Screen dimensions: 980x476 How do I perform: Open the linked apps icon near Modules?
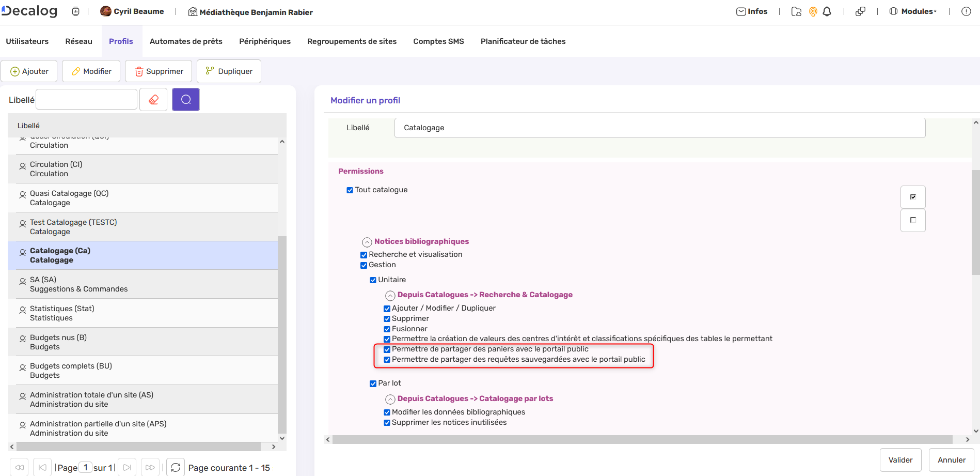(860, 11)
